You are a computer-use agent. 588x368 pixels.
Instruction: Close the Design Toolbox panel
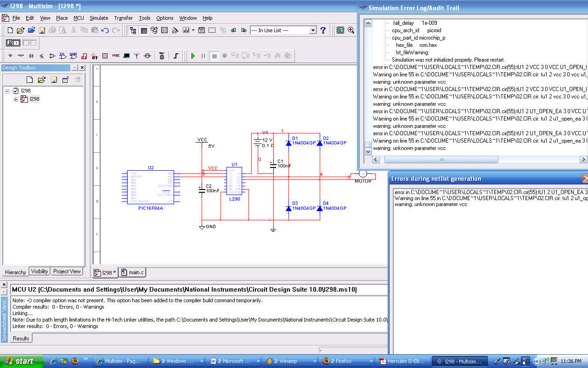pos(82,68)
